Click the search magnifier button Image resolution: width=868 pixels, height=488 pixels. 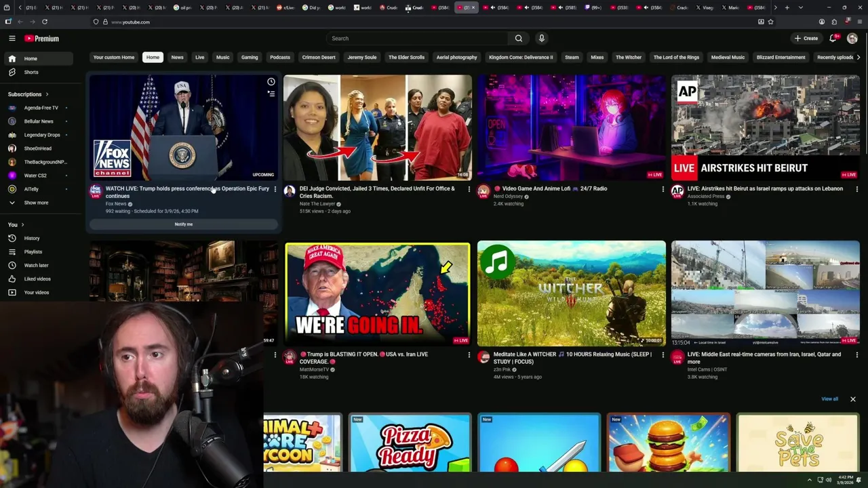519,39
